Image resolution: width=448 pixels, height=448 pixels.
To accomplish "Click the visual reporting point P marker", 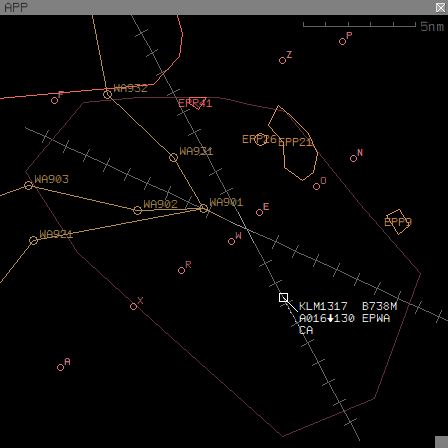I will (342, 41).
